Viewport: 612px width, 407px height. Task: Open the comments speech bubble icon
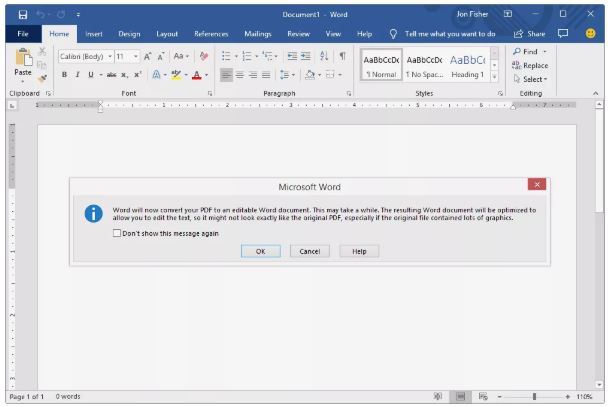coord(563,34)
